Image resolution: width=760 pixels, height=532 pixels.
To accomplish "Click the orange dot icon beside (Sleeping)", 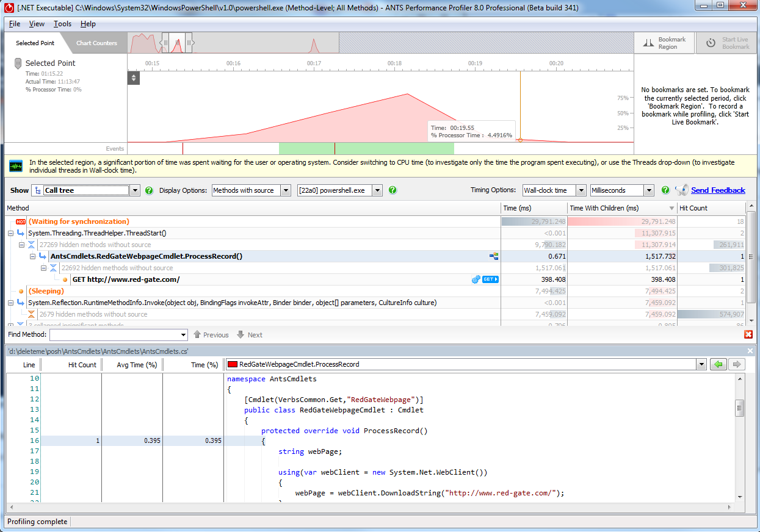I will pyautogui.click(x=21, y=291).
